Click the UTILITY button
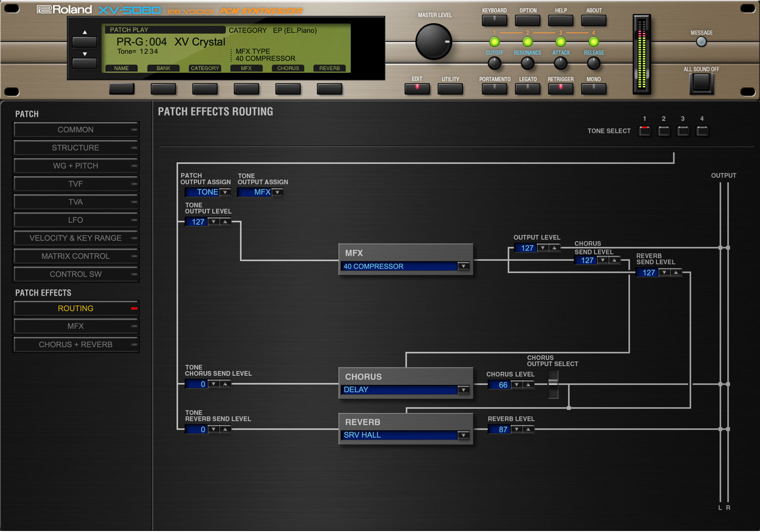This screenshot has width=760, height=532. click(451, 89)
